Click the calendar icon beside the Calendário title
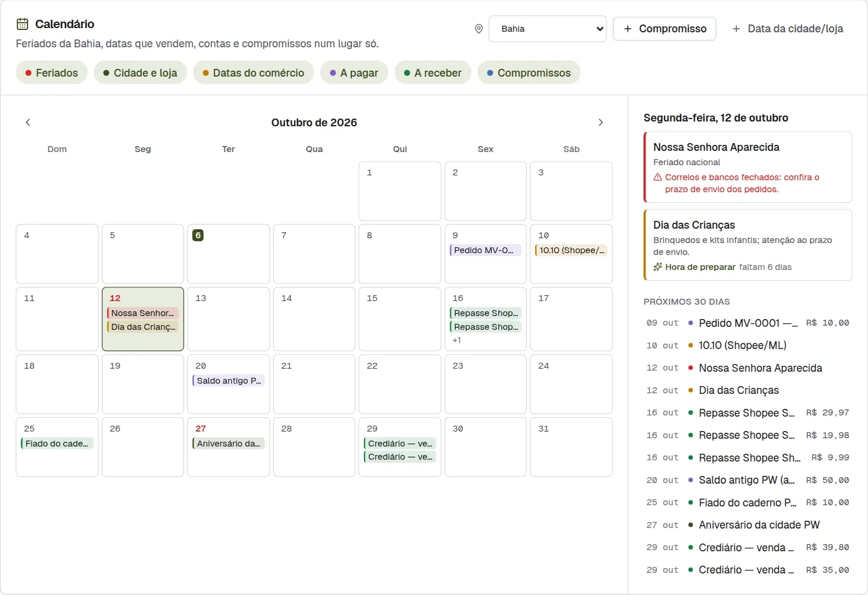The image size is (868, 595). [22, 24]
